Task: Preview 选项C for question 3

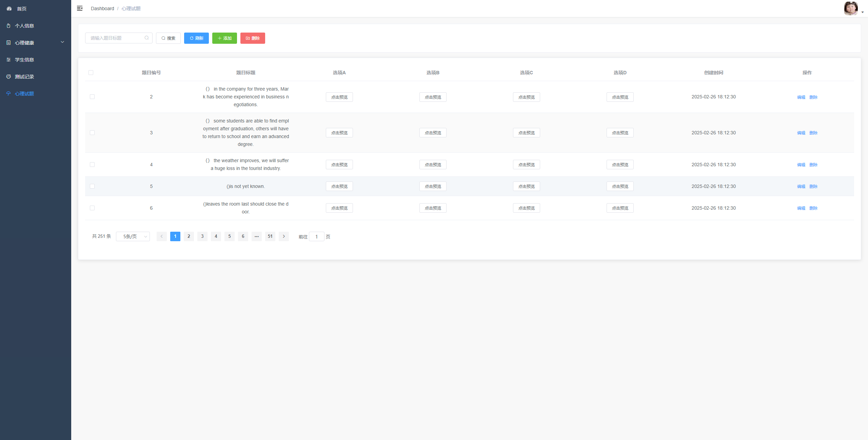Action: 527,133
